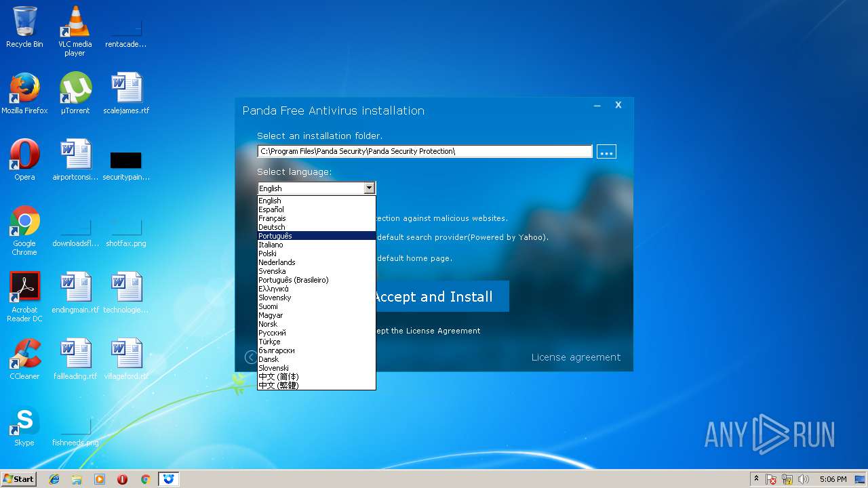This screenshot has width=868, height=488.
Task: Choose Italiano from language list
Action: [317, 245]
